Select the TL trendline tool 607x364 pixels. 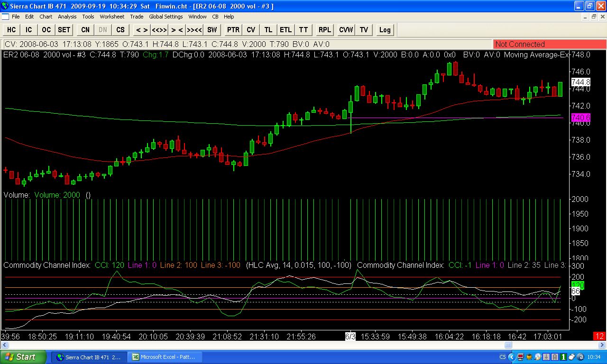[x=268, y=30]
